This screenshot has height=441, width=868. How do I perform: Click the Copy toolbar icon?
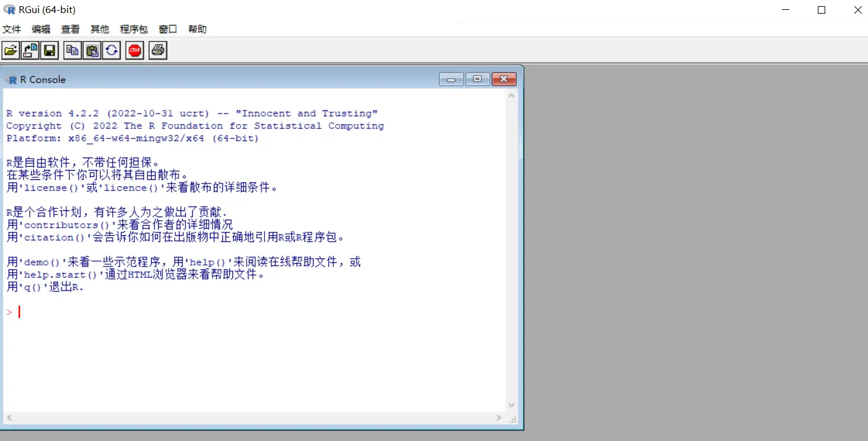click(x=72, y=50)
